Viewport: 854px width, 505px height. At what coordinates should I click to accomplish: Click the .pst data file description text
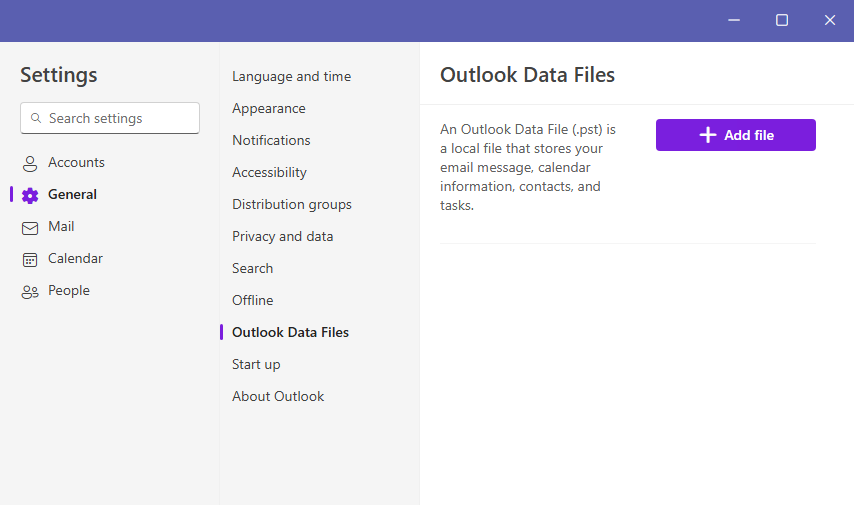(528, 167)
